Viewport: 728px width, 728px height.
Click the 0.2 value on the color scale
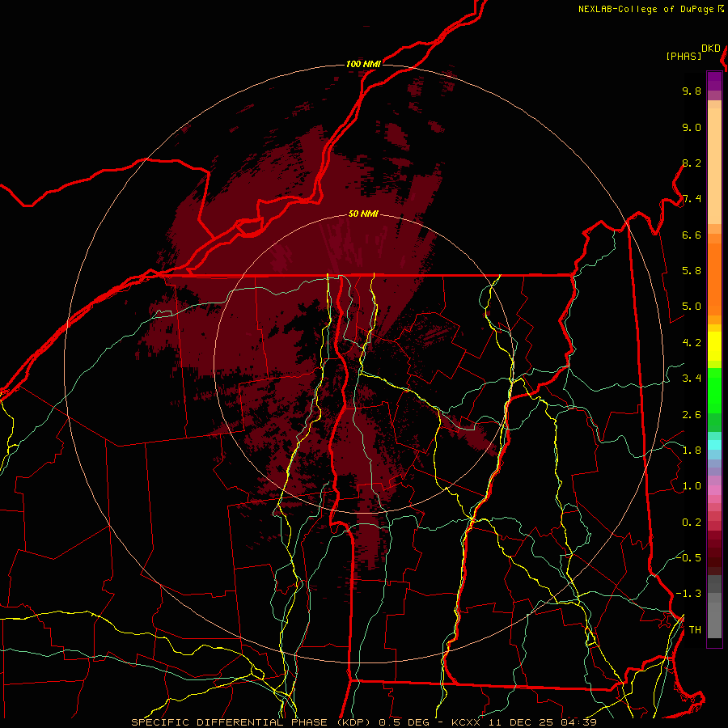tap(692, 523)
